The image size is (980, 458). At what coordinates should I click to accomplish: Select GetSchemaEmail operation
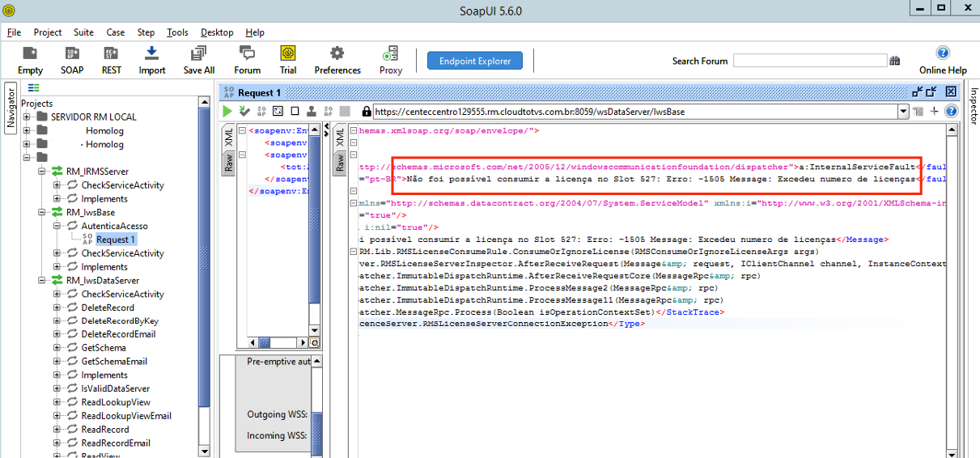pos(114,362)
